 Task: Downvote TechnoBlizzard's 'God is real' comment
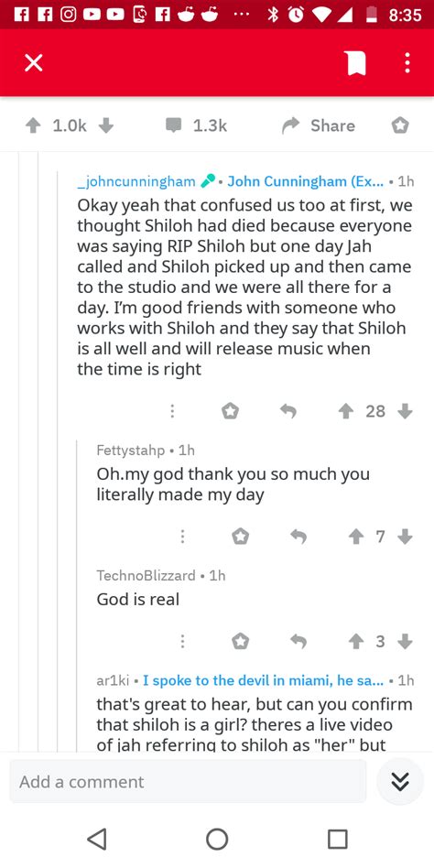pos(406,641)
